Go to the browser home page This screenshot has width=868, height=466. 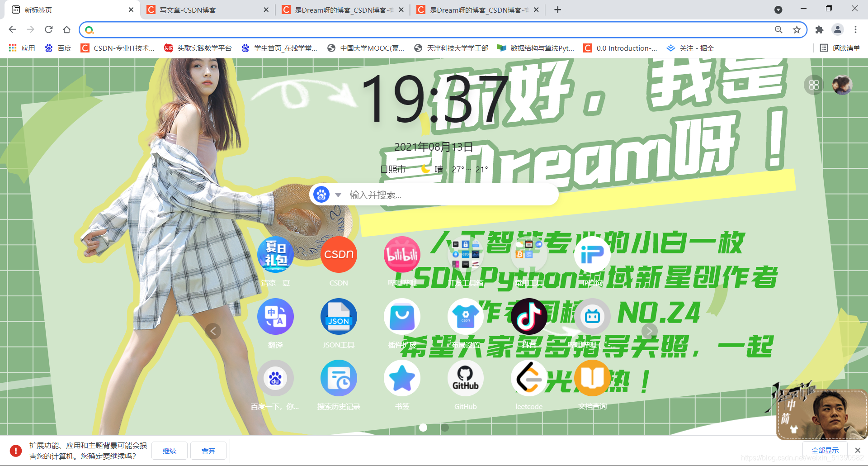click(67, 30)
